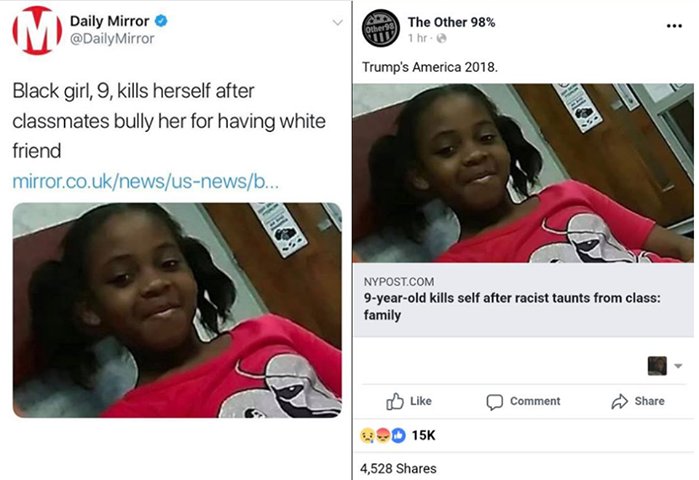
Task: Expand the comment-as profile selector arrow
Action: pyautogui.click(x=678, y=366)
